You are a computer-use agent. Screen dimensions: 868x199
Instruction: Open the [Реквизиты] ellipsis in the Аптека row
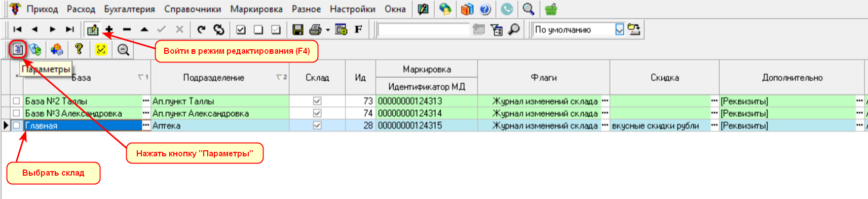pyautogui.click(x=859, y=125)
